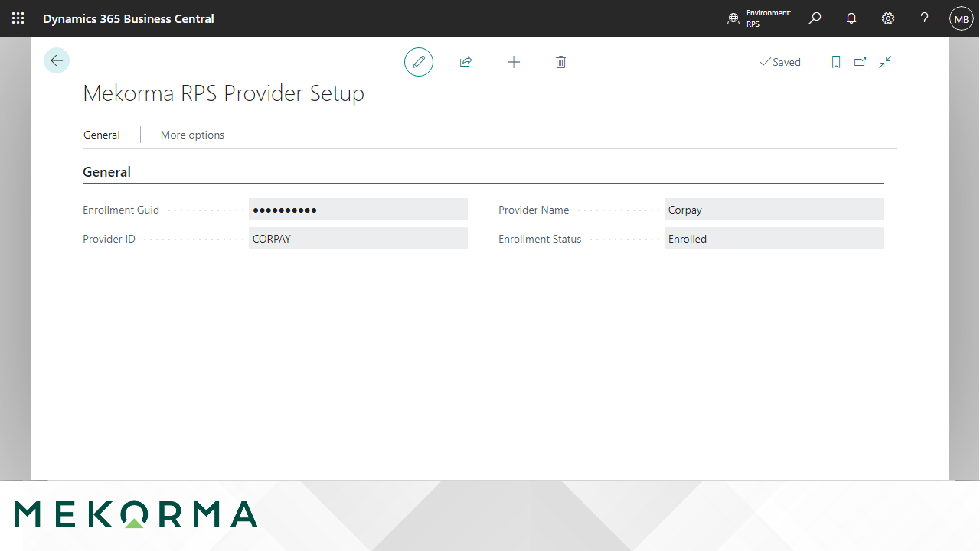The image size is (980, 551).
Task: Click the pencil edit icon
Action: (x=419, y=62)
